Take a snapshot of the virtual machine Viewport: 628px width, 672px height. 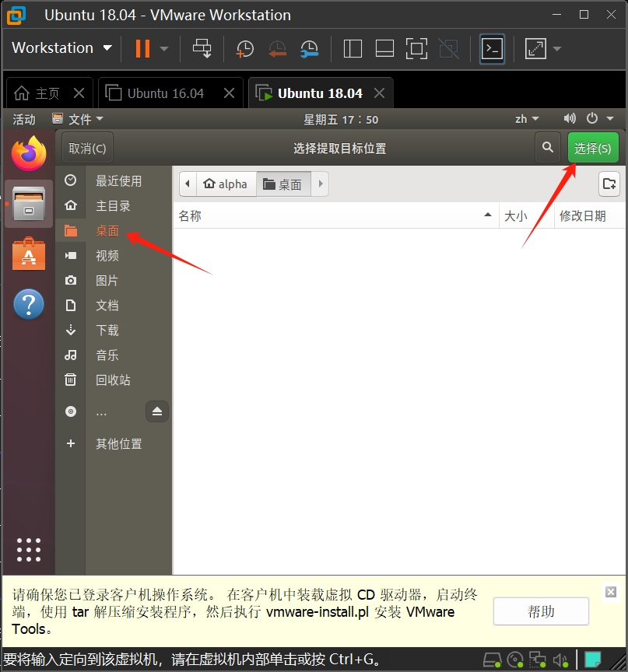(x=244, y=48)
